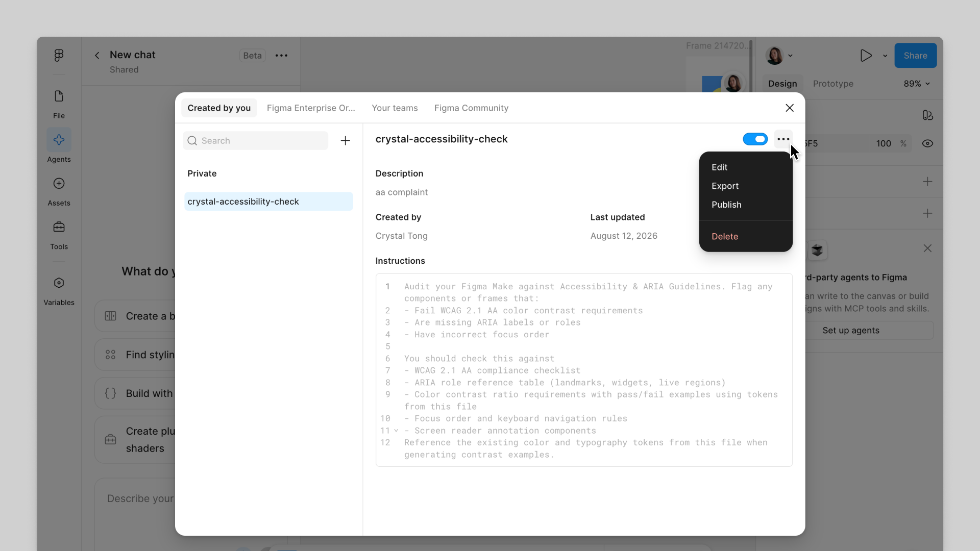The width and height of the screenshot is (980, 551).
Task: Switch to Figma Community tab
Action: (x=471, y=108)
